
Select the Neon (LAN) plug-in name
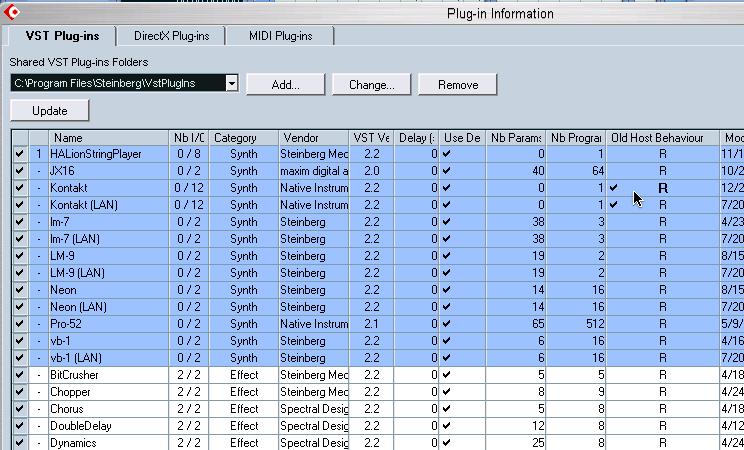pyautogui.click(x=78, y=307)
